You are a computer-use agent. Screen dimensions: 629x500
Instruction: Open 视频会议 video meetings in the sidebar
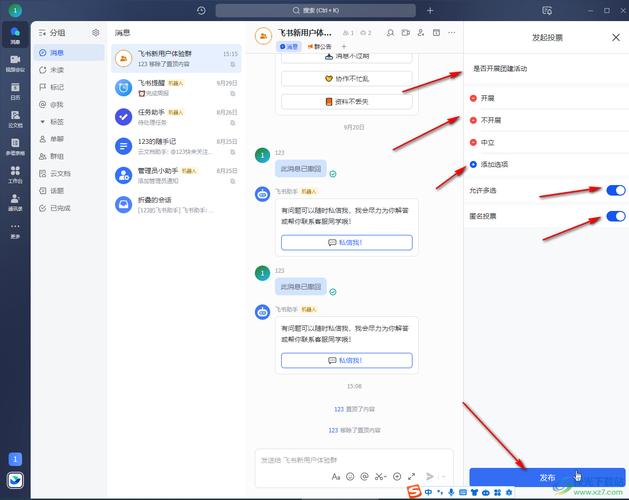(x=15, y=63)
